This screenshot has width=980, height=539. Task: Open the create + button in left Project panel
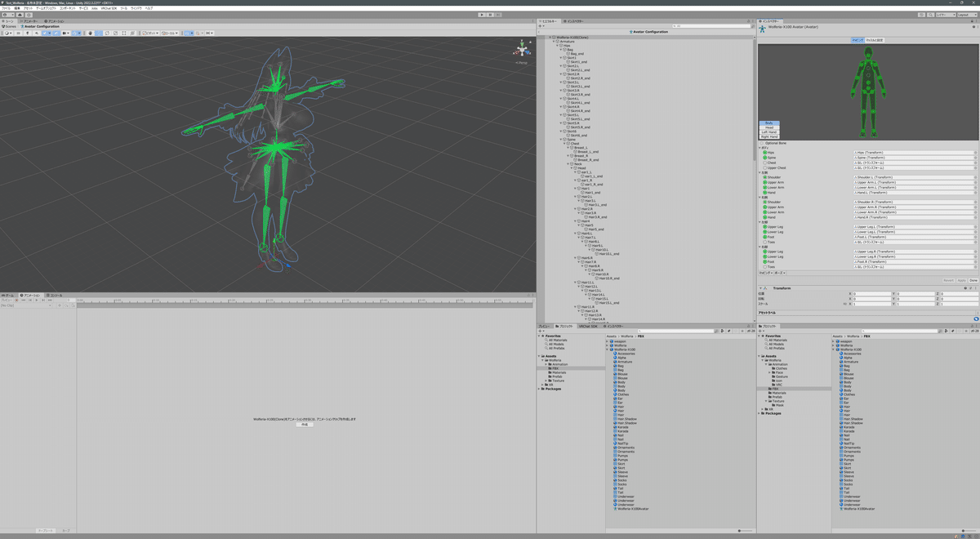coord(541,331)
